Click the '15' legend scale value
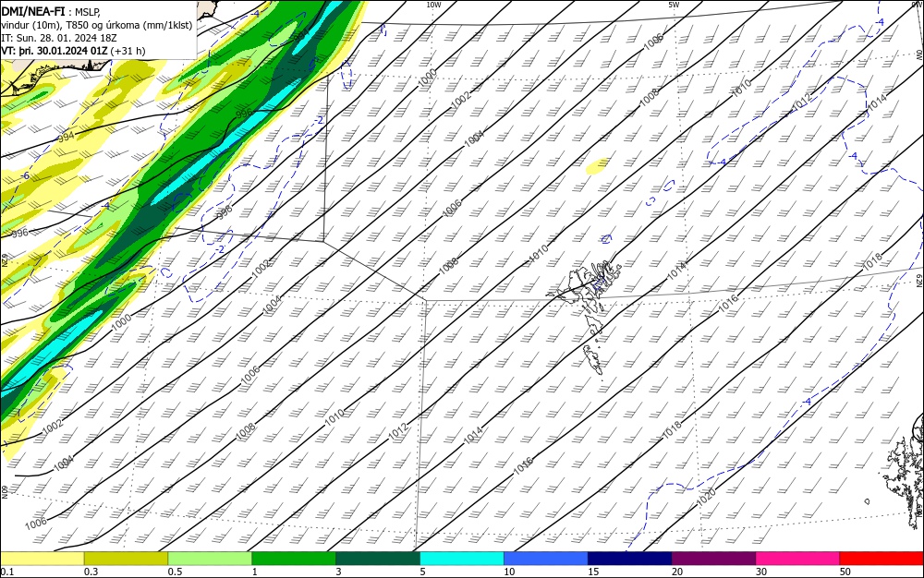The width and height of the screenshot is (924, 578). pos(593,572)
